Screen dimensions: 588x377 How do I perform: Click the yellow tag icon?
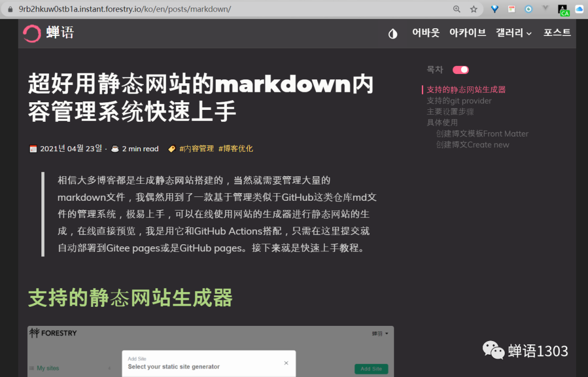pyautogui.click(x=171, y=149)
